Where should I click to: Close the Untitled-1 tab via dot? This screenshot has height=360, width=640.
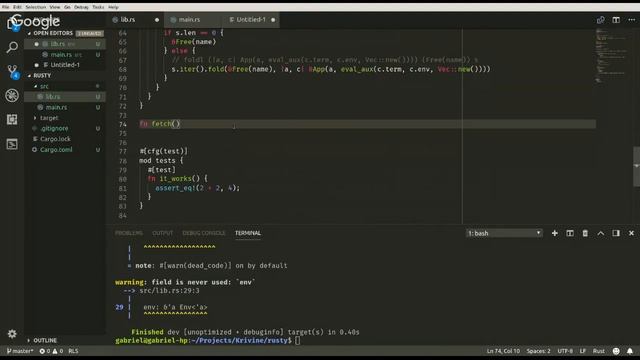pyautogui.click(x=273, y=20)
